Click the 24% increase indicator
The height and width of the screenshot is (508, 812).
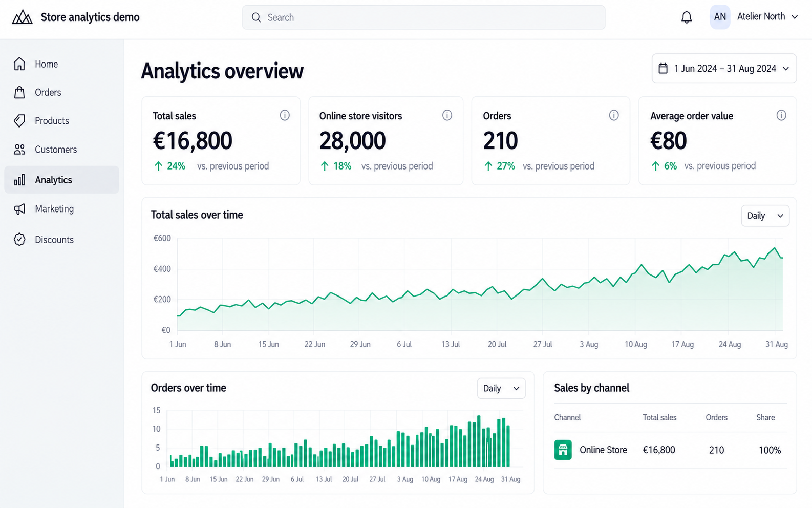coord(169,166)
